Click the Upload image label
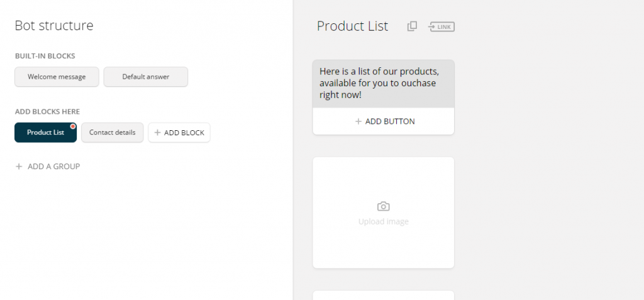Screen dimensions: 644x300 [x=383, y=221]
